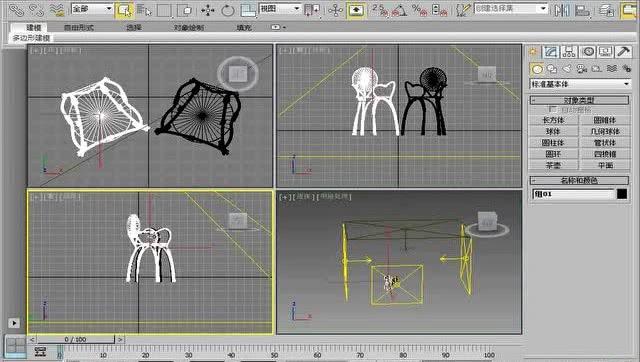This screenshot has width=640, height=362.
Task: Click Select and Manipulate icon
Action: coord(336,10)
